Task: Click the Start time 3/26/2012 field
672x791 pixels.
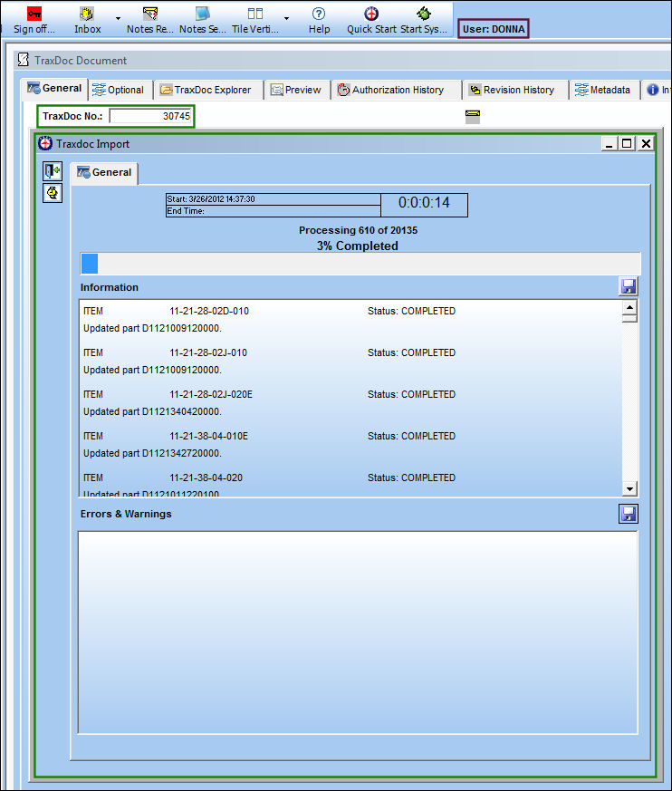Action: [x=274, y=199]
